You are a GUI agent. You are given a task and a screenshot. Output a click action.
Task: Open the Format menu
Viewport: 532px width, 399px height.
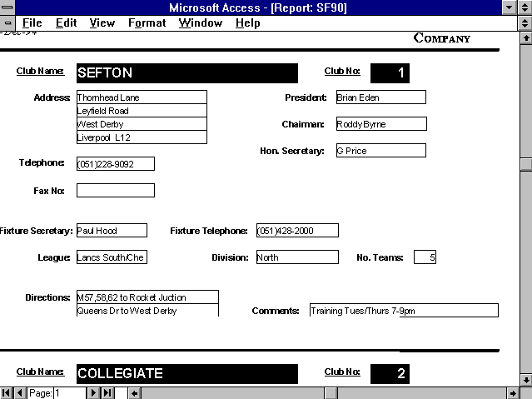tap(147, 23)
